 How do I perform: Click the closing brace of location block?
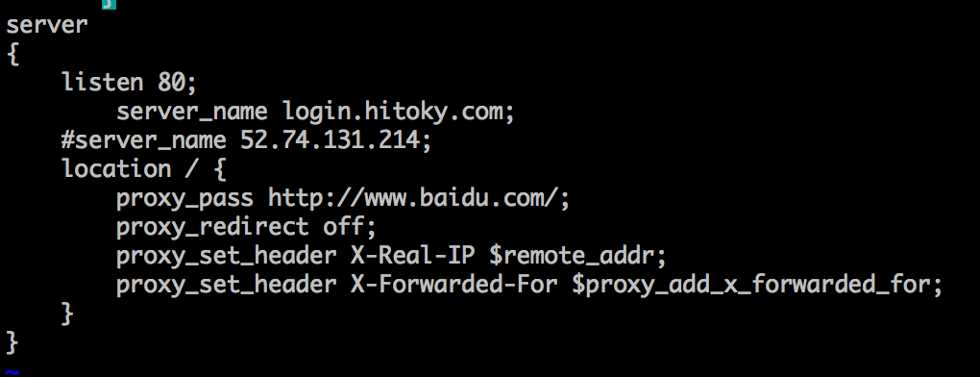tap(67, 314)
